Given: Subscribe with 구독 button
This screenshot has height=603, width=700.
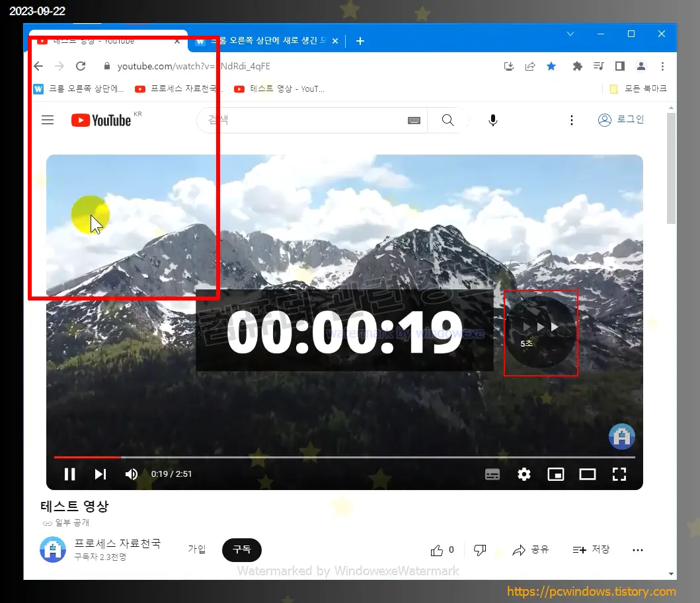Looking at the screenshot, I should pyautogui.click(x=241, y=550).
